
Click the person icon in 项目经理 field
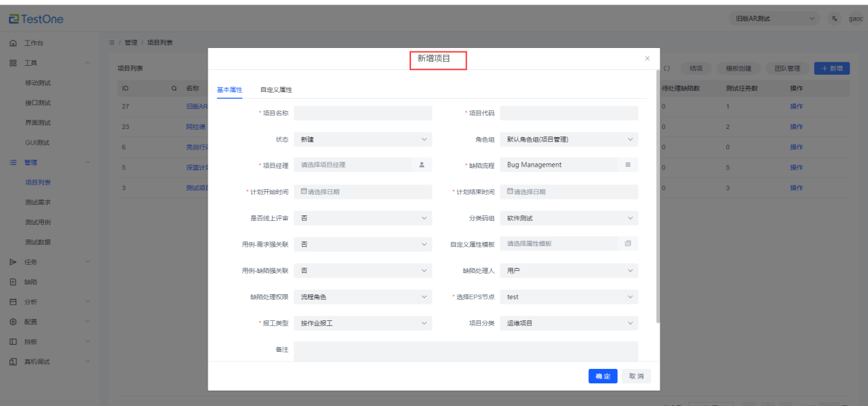(422, 165)
